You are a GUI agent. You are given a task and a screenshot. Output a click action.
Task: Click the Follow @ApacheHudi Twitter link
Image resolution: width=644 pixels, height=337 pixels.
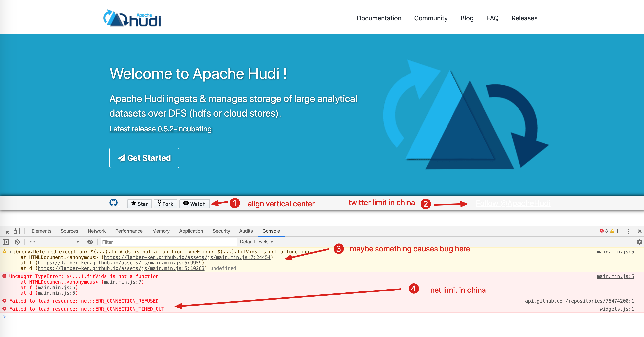[x=513, y=203]
